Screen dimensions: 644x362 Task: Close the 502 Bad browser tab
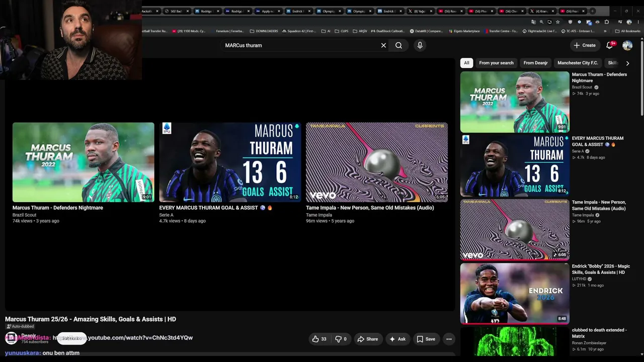[x=188, y=11]
